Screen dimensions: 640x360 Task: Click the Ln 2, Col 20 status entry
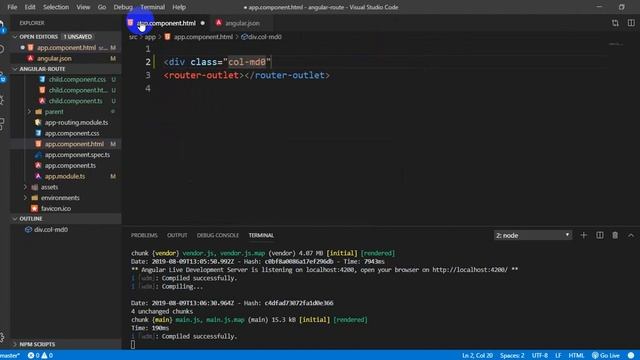[x=477, y=356]
